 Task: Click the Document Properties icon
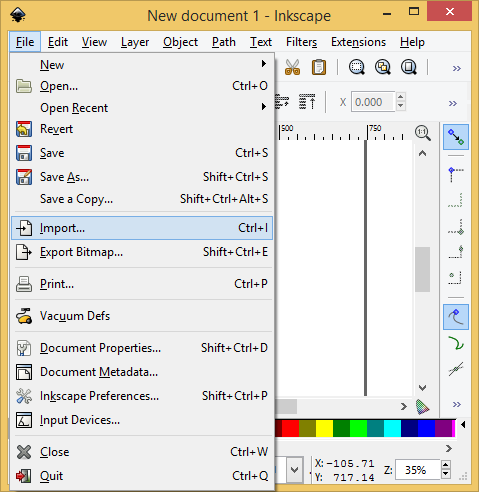coord(24,348)
